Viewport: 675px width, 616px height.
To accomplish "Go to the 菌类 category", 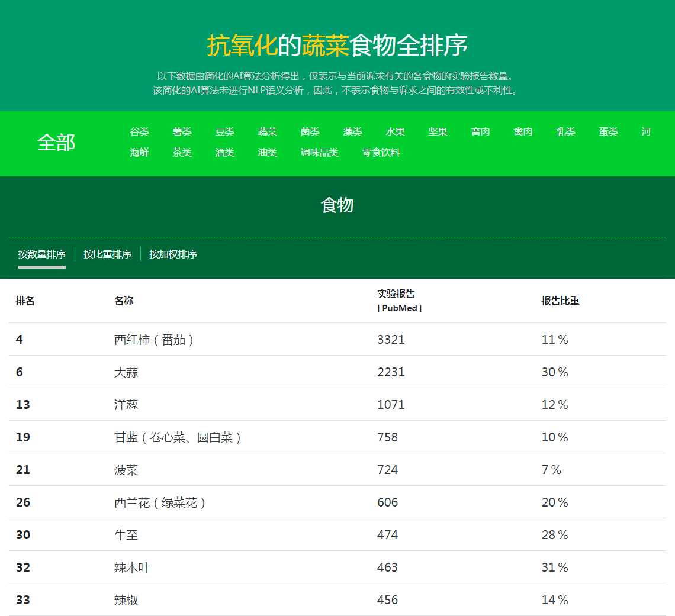I will click(x=310, y=132).
